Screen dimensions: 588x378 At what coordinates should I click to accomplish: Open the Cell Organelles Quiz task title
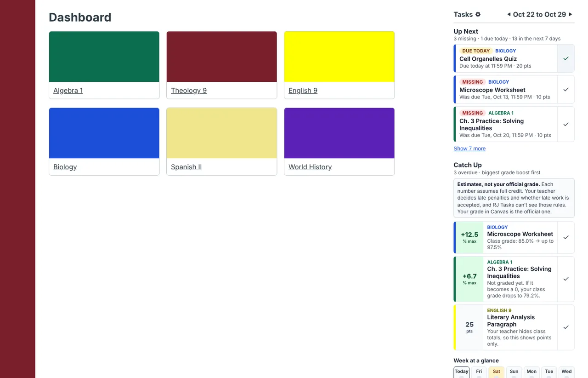(488, 59)
